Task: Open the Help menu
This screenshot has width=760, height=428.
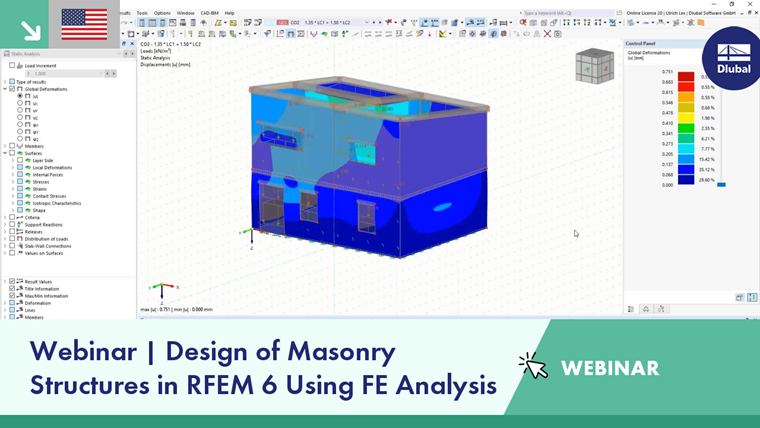Action: pyautogui.click(x=229, y=13)
